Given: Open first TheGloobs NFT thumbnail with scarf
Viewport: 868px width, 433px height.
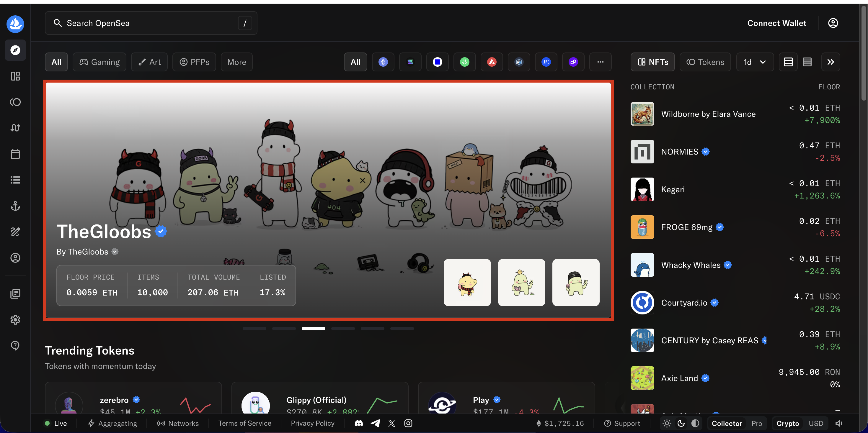Looking at the screenshot, I should point(467,283).
